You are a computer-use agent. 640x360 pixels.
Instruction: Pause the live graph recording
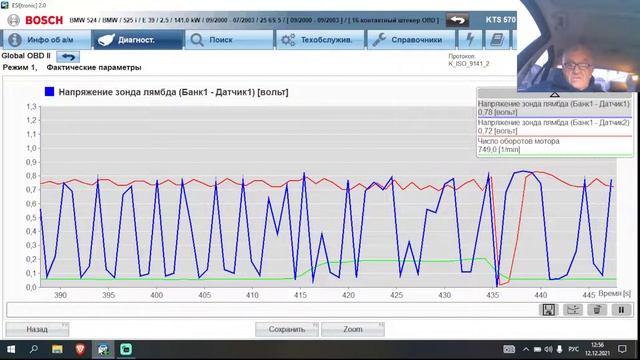point(621,310)
